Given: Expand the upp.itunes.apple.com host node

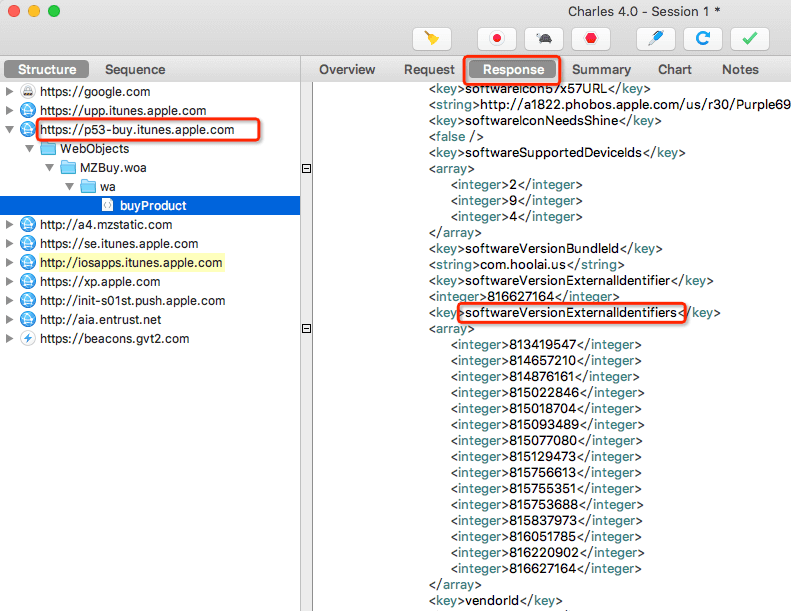Looking at the screenshot, I should 10,111.
